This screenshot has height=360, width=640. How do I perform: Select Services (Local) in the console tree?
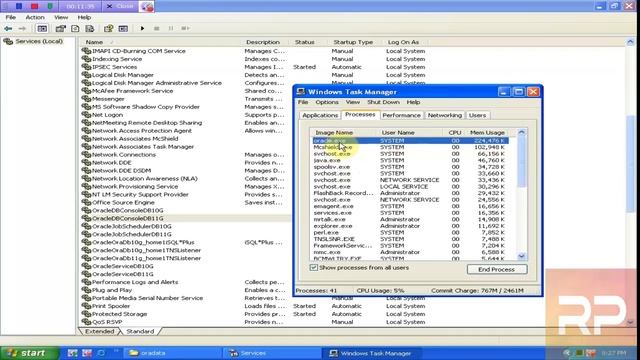(39, 41)
